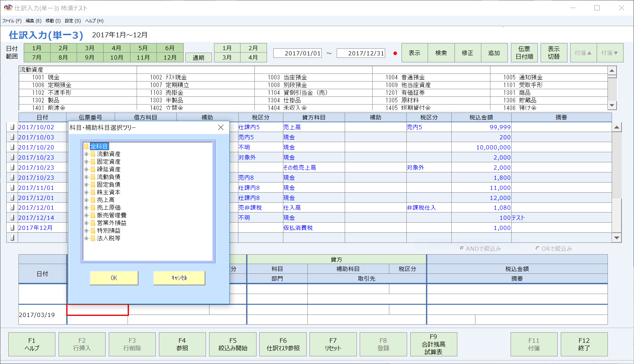Activate the 通期 full-period toggle
Image resolution: width=634 pixels, height=364 pixels.
click(x=199, y=57)
